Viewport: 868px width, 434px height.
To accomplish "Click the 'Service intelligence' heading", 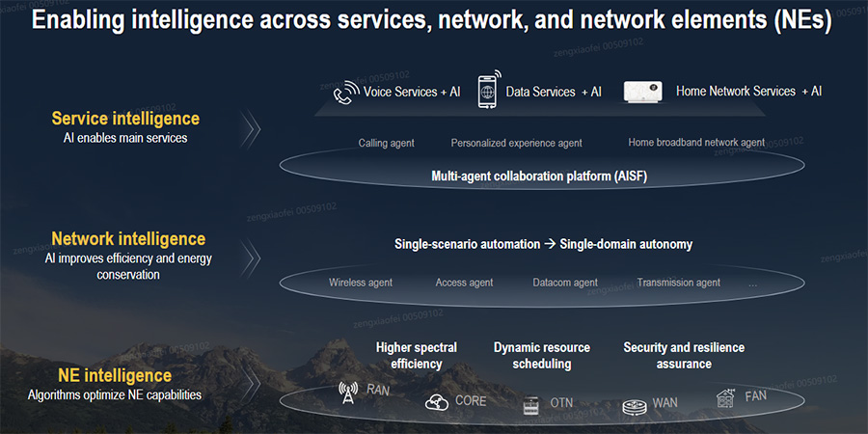I will pyautogui.click(x=125, y=119).
